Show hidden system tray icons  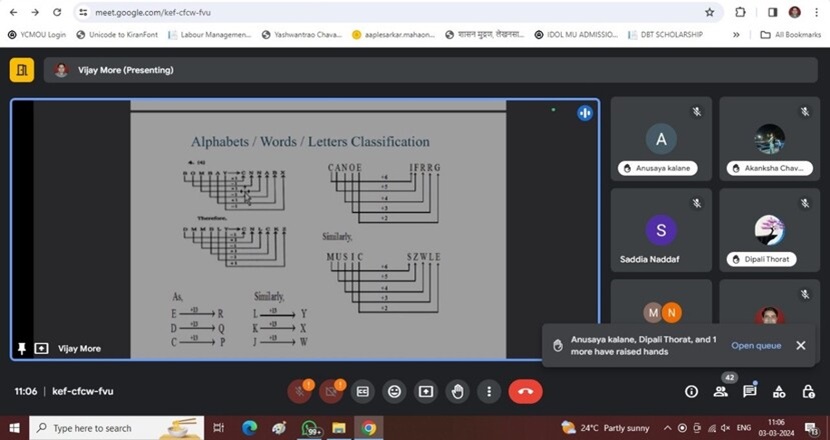click(667, 428)
